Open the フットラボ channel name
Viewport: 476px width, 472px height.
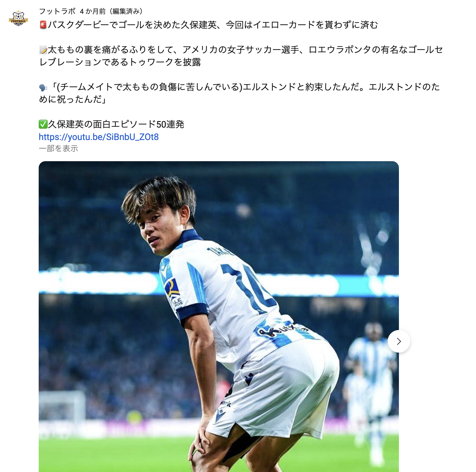point(57,11)
